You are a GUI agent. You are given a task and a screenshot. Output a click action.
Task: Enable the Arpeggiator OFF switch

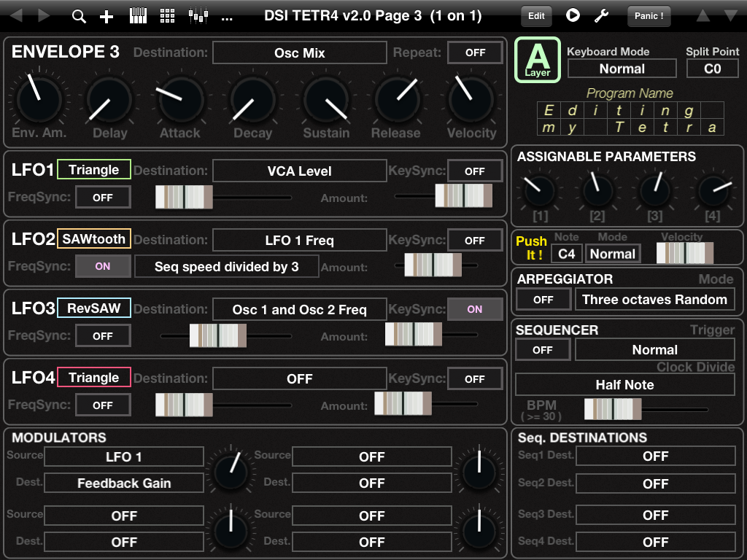(x=543, y=299)
